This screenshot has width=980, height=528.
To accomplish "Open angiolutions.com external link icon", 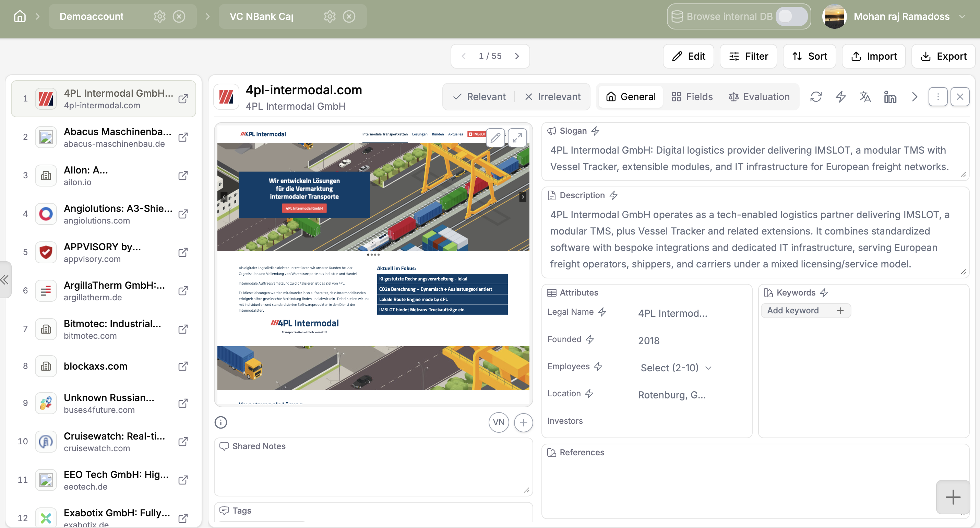I will click(x=183, y=214).
